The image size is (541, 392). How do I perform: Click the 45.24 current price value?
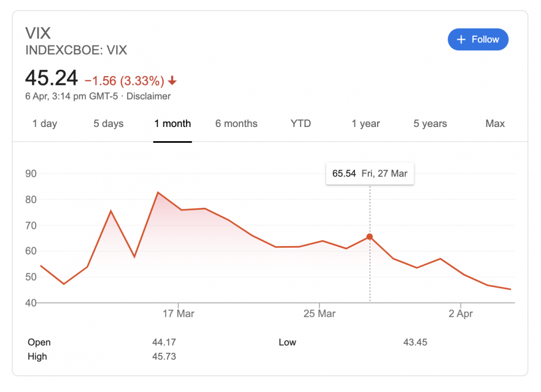click(x=51, y=78)
